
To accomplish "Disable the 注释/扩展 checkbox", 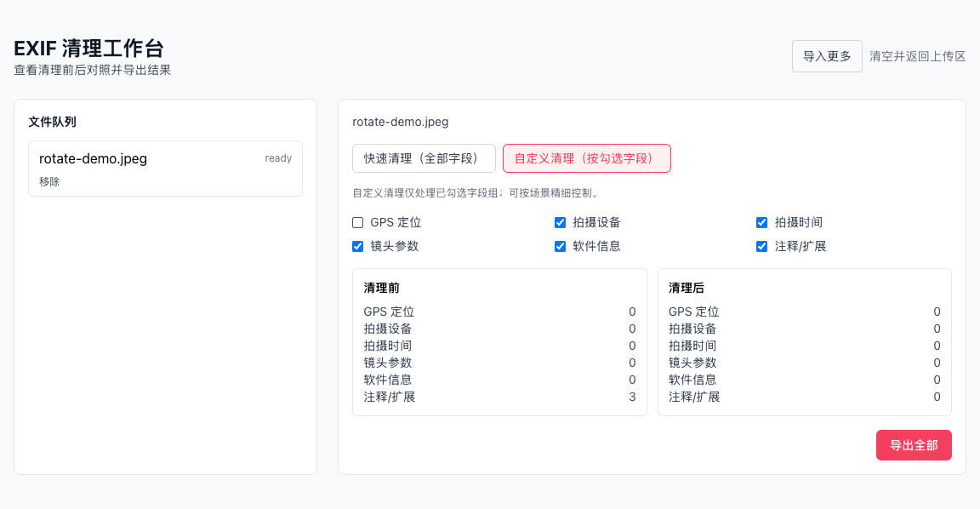I will pos(761,246).
